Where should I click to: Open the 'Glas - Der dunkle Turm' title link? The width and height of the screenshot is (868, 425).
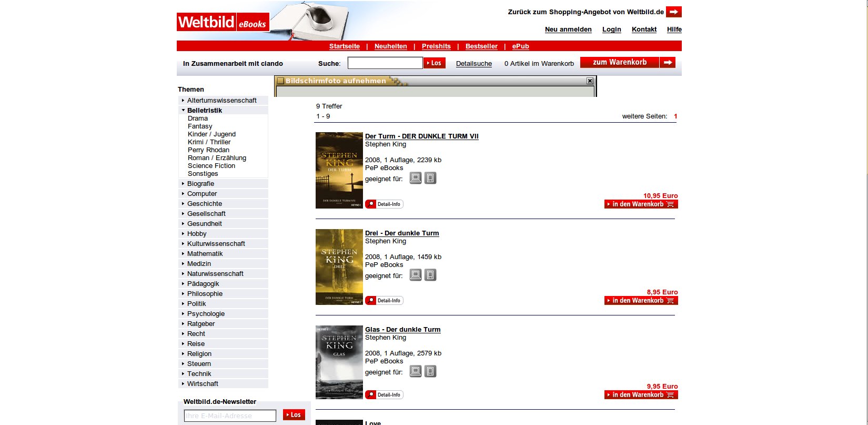pos(403,330)
